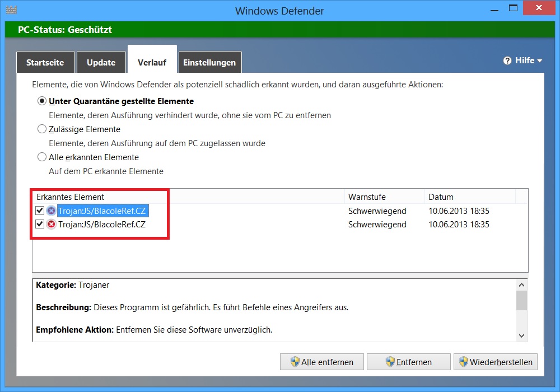Click the shield icon on Wiederherstellen button
Image resolution: width=560 pixels, height=392 pixels.
tap(464, 362)
